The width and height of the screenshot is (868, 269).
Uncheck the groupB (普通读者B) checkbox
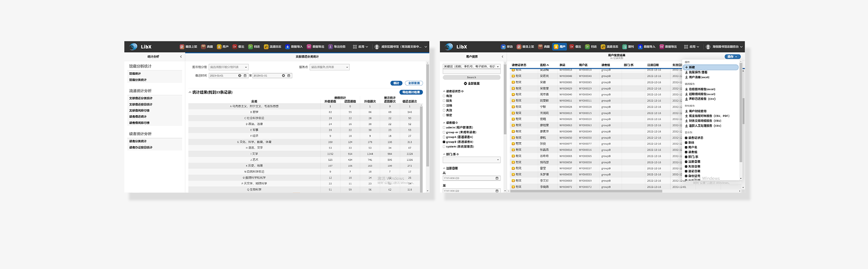pos(444,142)
